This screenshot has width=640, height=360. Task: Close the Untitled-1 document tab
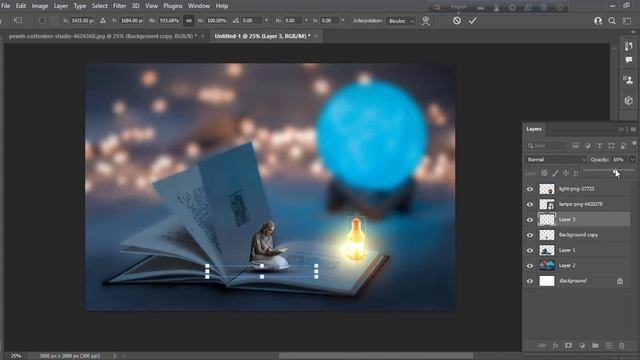[x=316, y=36]
